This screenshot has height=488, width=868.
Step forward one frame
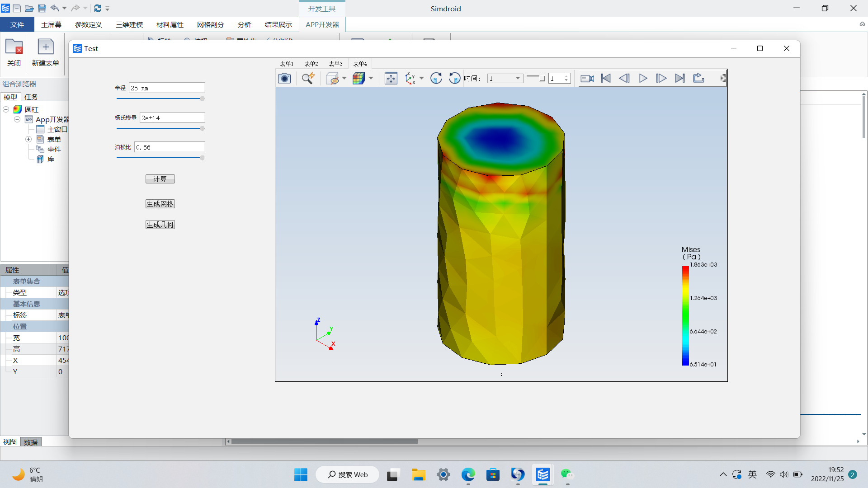coord(661,79)
